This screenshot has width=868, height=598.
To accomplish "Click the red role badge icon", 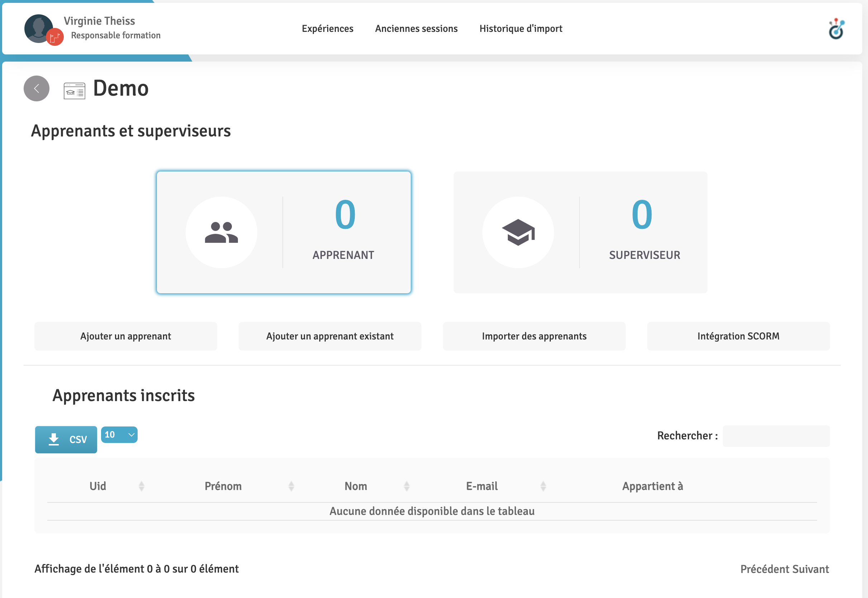I will (55, 37).
